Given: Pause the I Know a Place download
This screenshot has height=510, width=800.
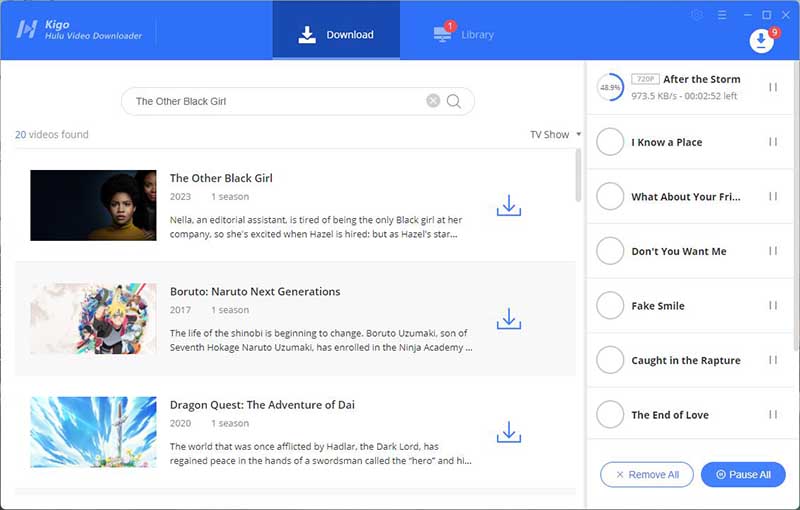Looking at the screenshot, I should pyautogui.click(x=773, y=142).
